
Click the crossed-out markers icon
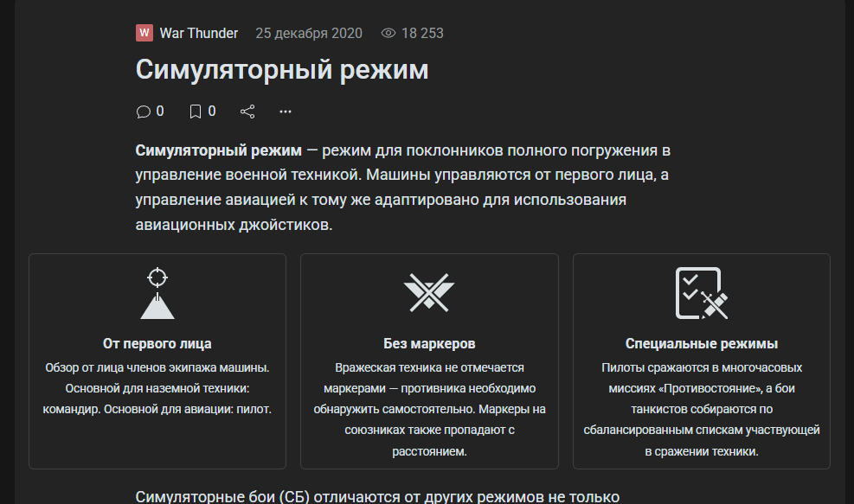pyautogui.click(x=429, y=292)
